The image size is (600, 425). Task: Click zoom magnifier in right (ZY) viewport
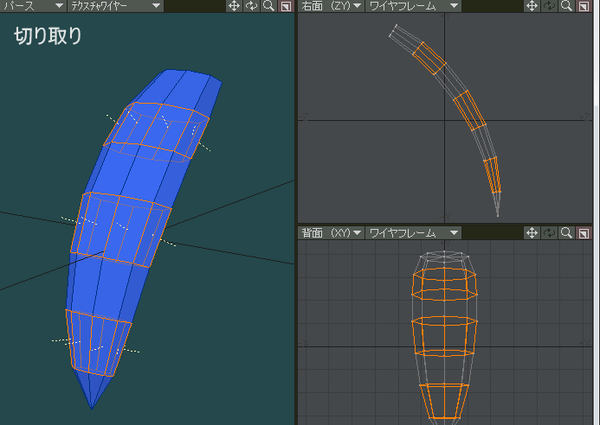pos(566,6)
